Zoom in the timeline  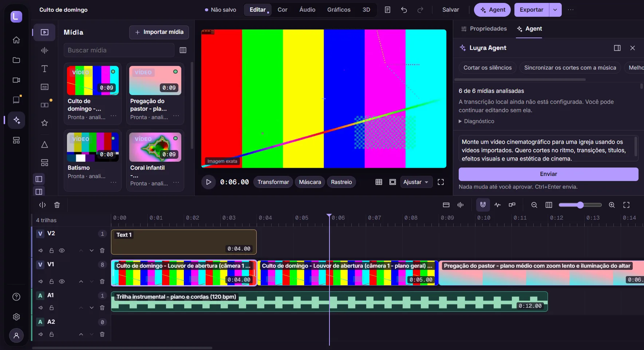(612, 205)
